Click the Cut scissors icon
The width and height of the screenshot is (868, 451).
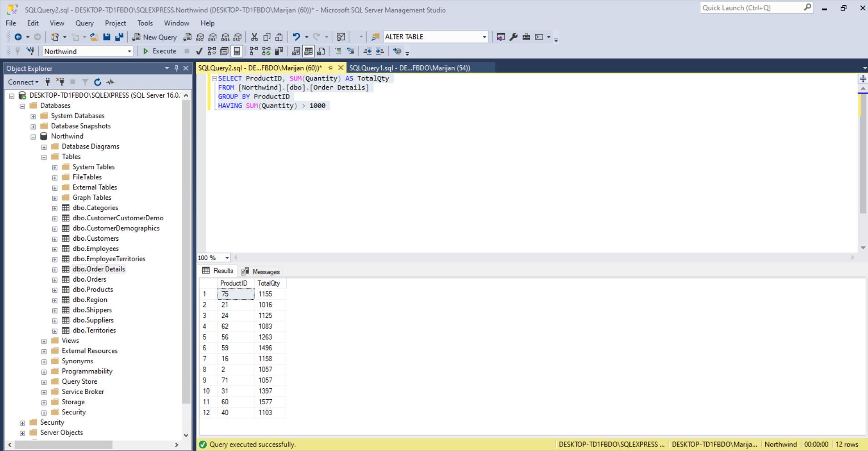(254, 37)
